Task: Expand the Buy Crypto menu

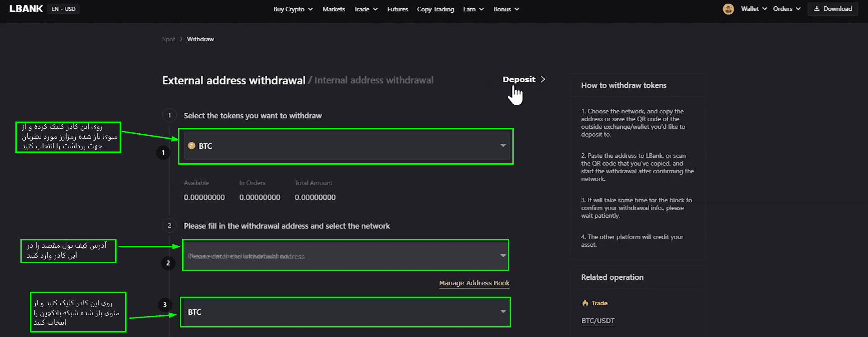Action: [x=293, y=9]
